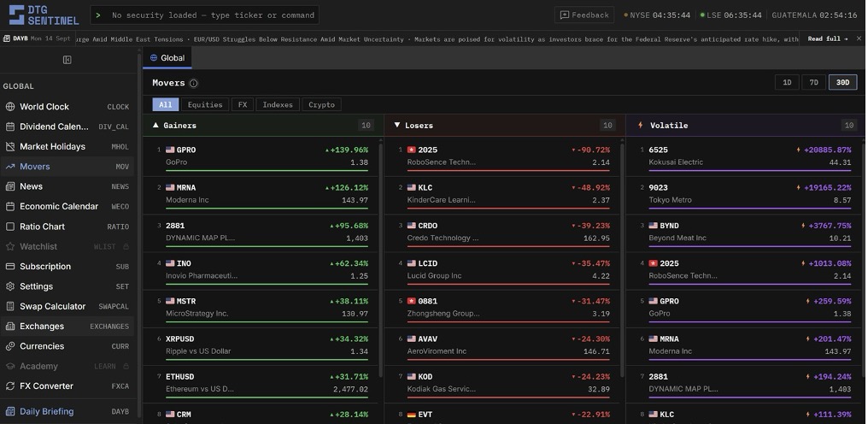868x424 pixels.
Task: Open the XRPUSD gainer row
Action: [x=261, y=346]
